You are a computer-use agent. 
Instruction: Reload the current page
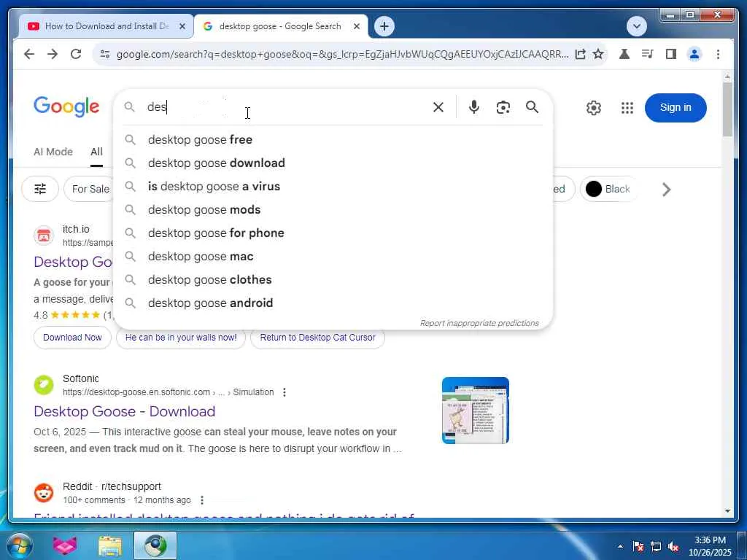point(76,54)
